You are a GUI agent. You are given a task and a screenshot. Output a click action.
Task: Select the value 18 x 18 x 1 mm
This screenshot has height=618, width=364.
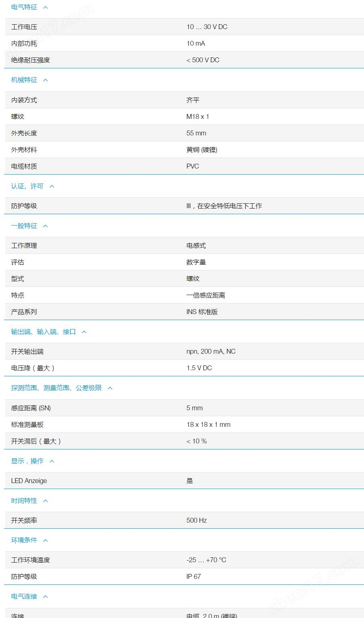208,425
